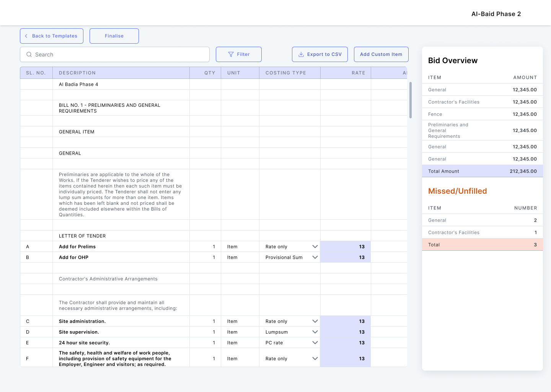The image size is (551, 392).
Task: Open the Rate only dropdown for Add for Prelims
Action: [315, 247]
